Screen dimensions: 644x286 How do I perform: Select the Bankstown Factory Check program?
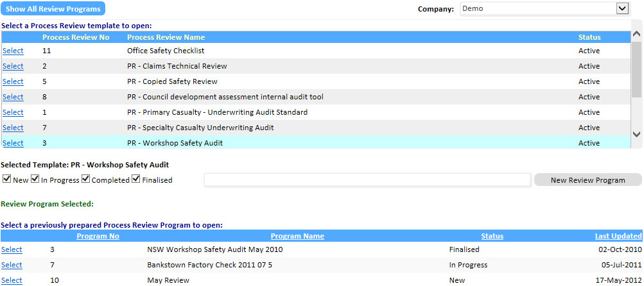click(12, 265)
